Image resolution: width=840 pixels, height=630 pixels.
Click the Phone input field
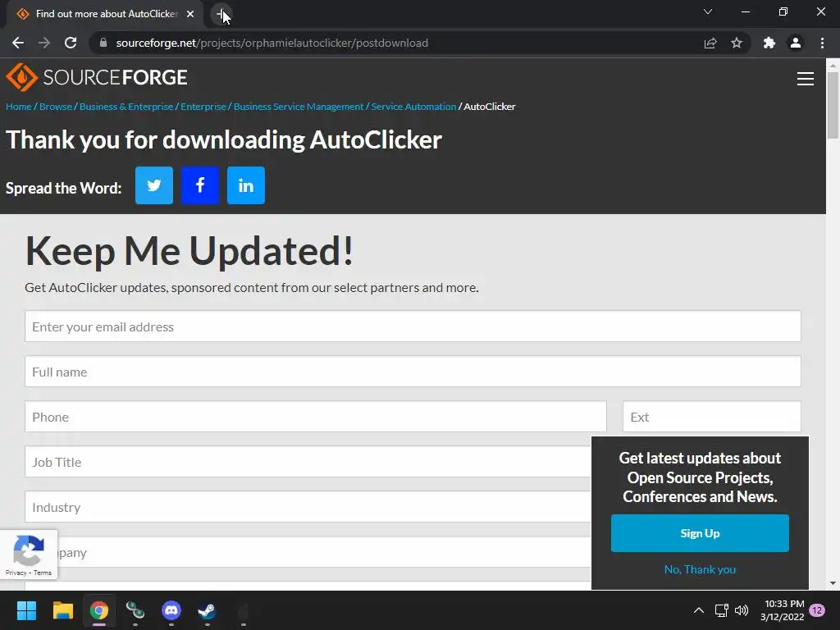[316, 416]
